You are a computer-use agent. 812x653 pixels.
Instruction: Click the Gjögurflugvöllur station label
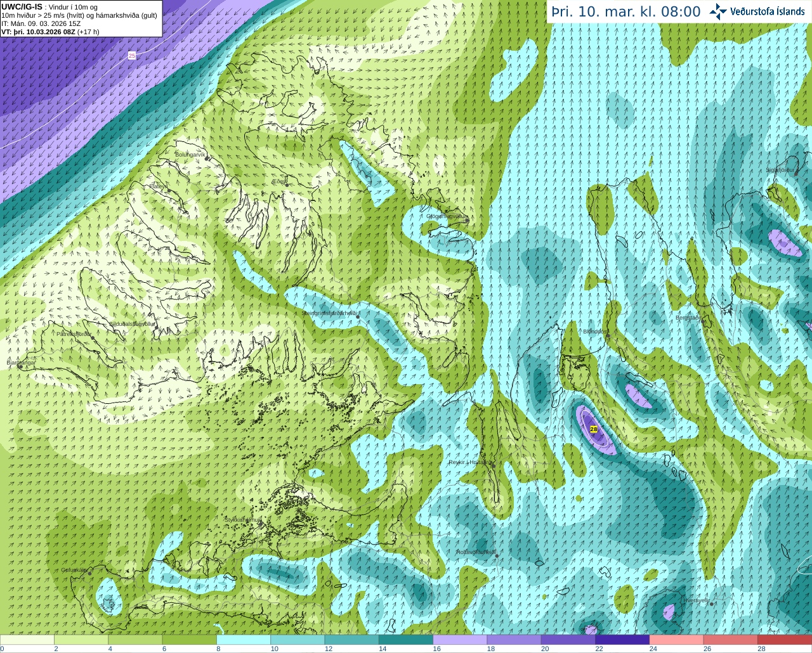[x=447, y=216]
